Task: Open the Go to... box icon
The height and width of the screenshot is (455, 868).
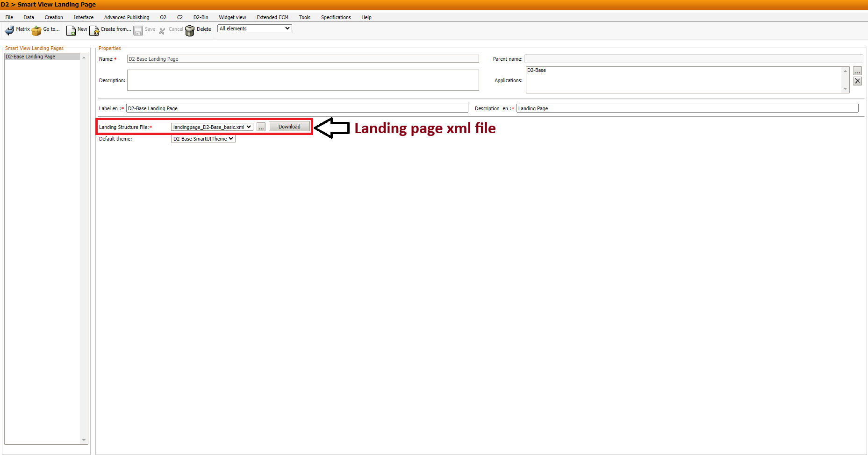Action: click(x=36, y=31)
